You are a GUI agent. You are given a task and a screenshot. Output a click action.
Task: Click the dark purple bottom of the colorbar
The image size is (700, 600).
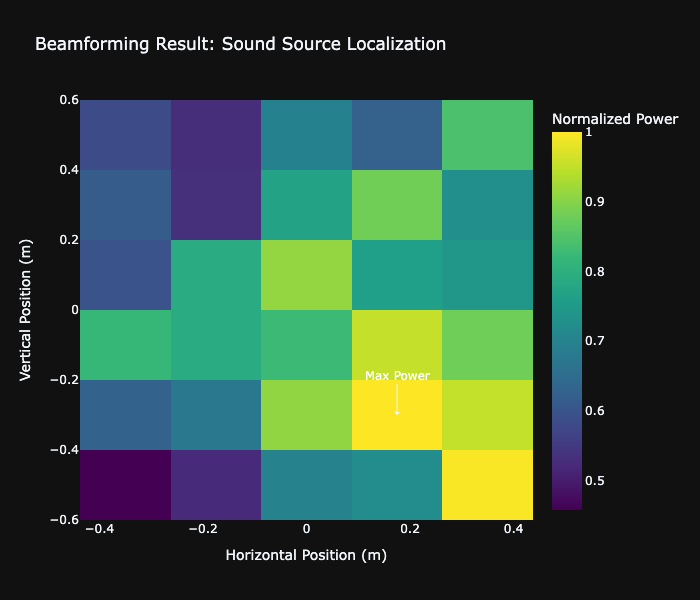(566, 504)
